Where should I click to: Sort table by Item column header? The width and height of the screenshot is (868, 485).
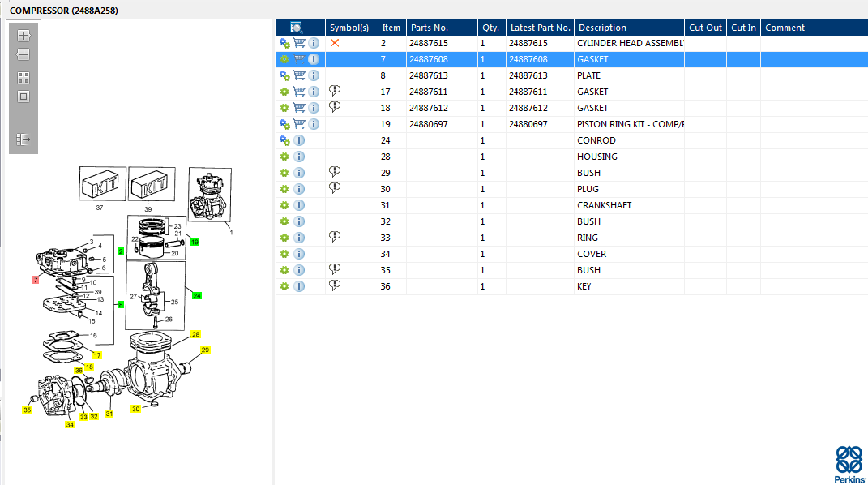tap(392, 27)
